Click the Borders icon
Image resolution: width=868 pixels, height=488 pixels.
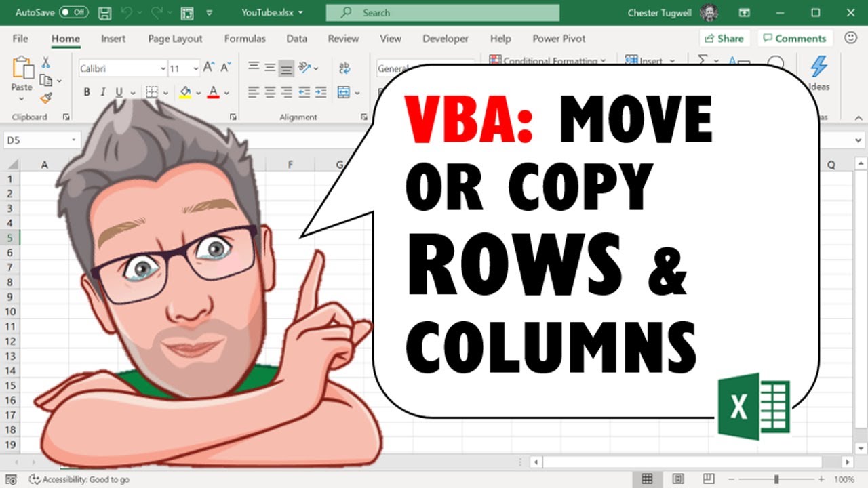(152, 92)
